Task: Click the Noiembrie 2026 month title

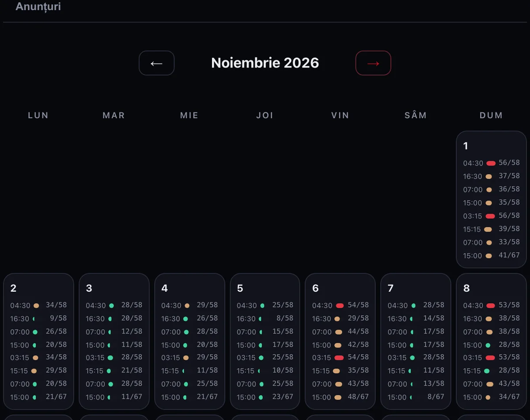Action: tap(265, 63)
